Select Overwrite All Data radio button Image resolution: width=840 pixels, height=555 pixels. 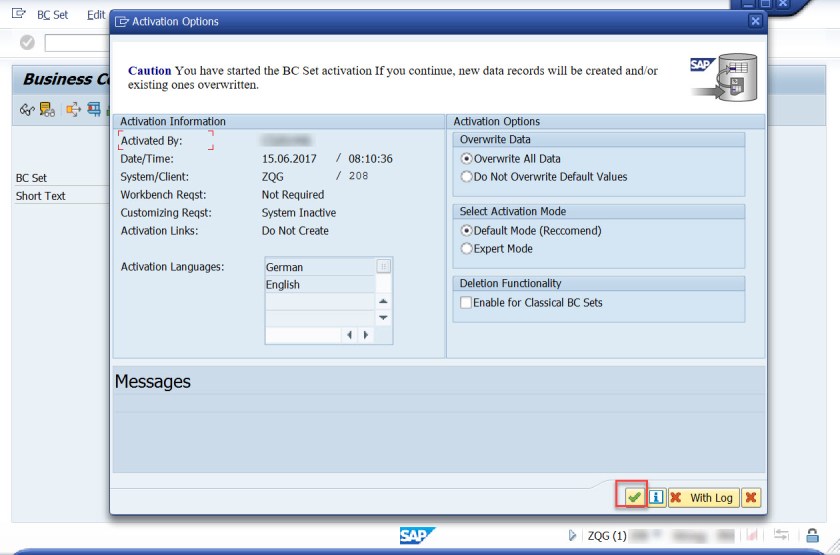(466, 159)
